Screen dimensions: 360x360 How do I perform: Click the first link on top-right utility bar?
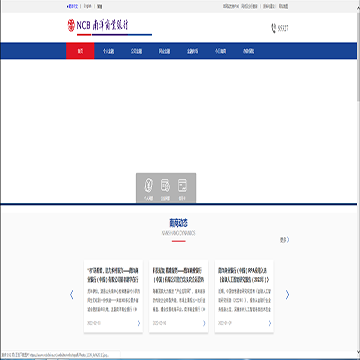point(231,6)
